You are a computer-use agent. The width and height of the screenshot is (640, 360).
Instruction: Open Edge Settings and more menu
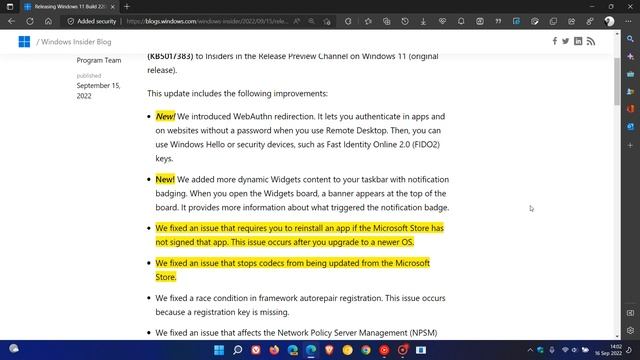point(628,21)
